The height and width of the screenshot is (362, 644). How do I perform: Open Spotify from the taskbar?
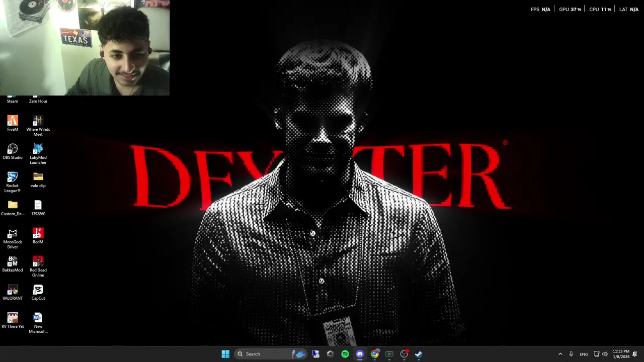click(345, 354)
